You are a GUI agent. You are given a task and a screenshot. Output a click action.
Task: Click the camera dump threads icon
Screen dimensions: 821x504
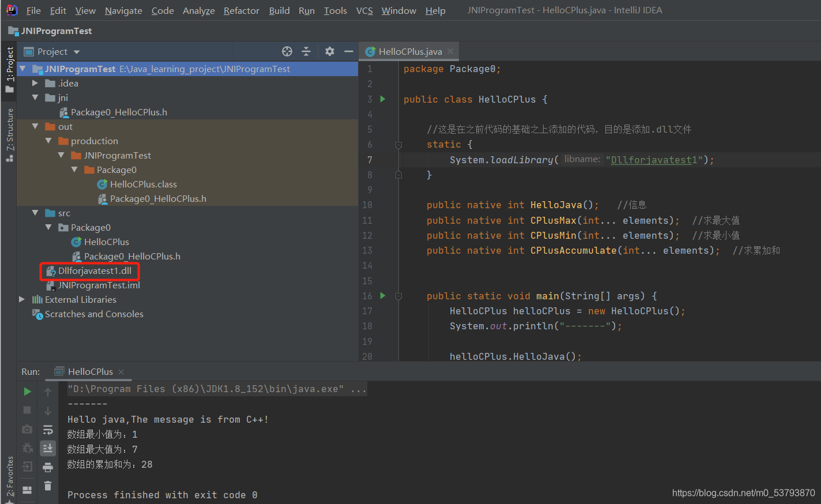coord(27,429)
